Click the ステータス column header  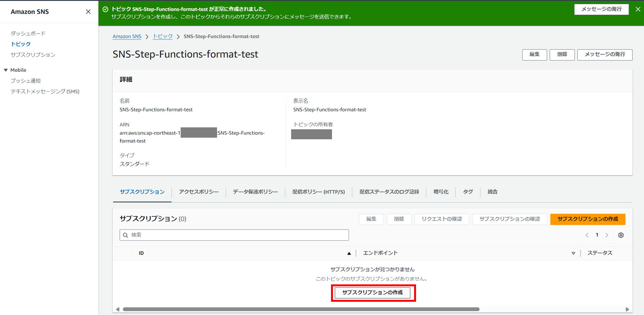click(x=600, y=253)
